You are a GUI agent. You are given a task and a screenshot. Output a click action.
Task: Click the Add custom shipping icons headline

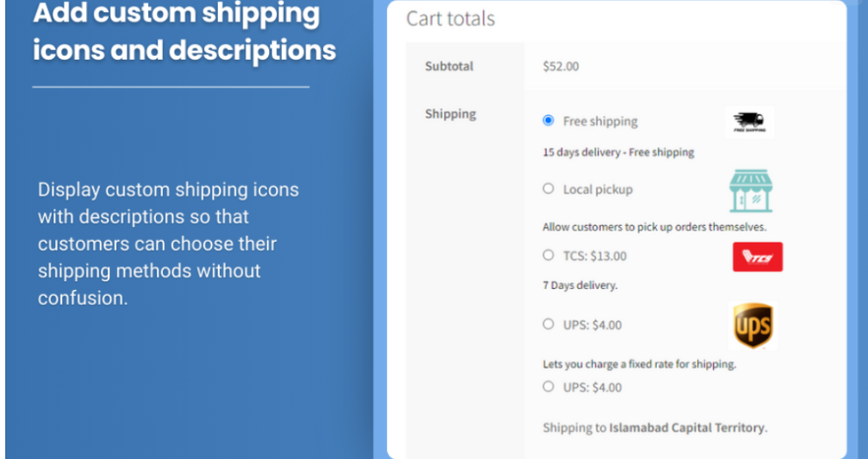(x=184, y=32)
